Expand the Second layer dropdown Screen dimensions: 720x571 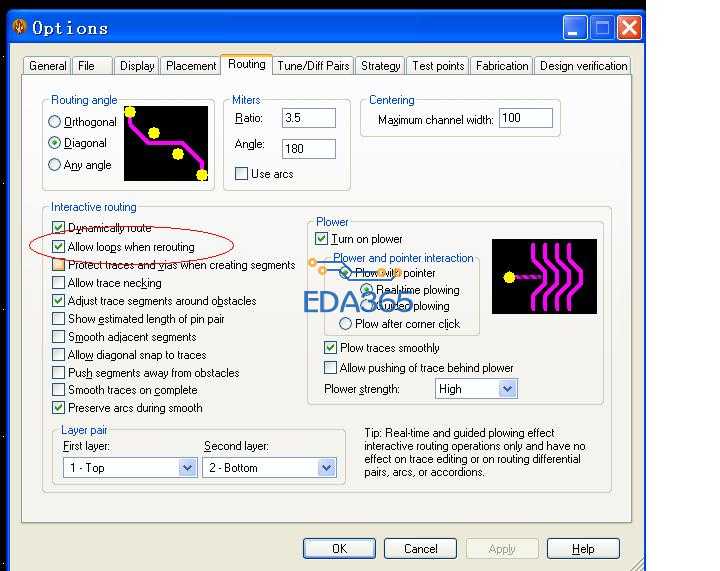click(326, 468)
